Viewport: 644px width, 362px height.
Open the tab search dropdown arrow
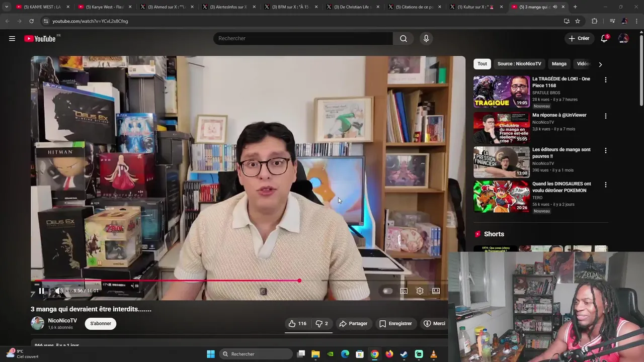point(6,7)
